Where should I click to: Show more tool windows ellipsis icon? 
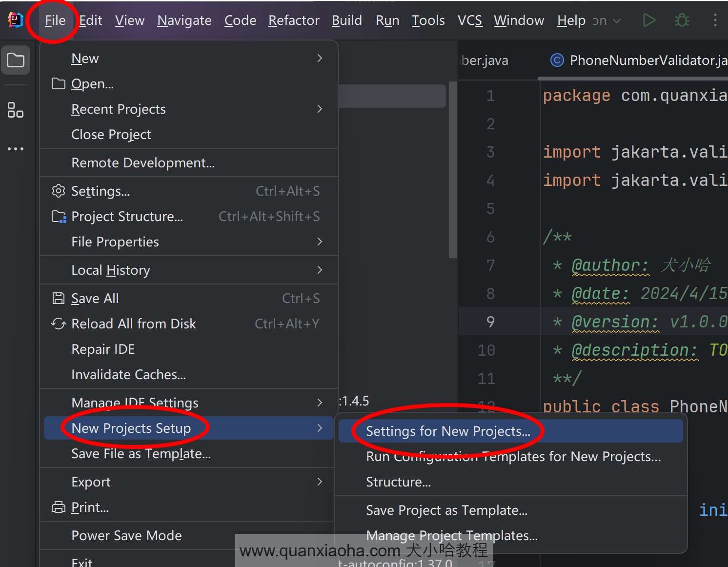(x=16, y=149)
